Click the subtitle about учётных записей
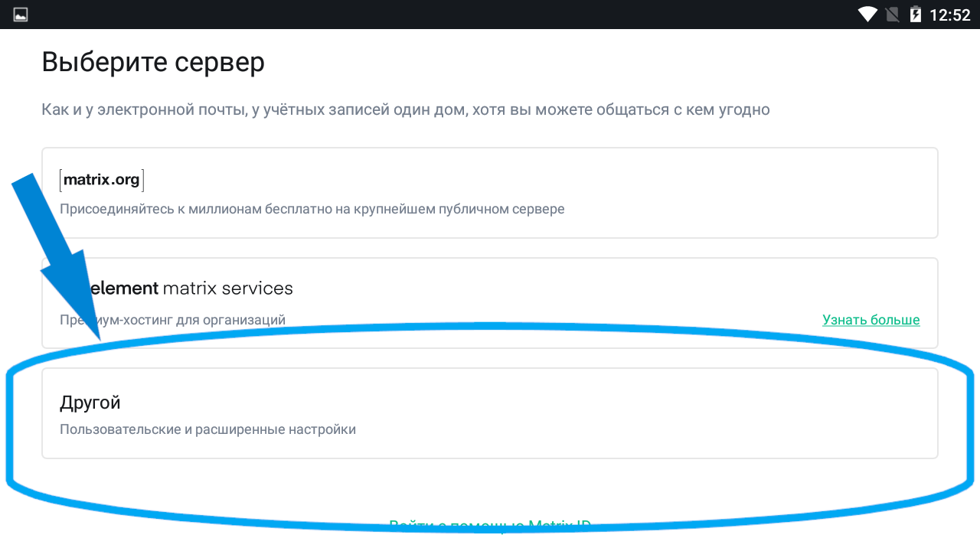Viewport: 980px width, 551px height. pyautogui.click(x=405, y=109)
